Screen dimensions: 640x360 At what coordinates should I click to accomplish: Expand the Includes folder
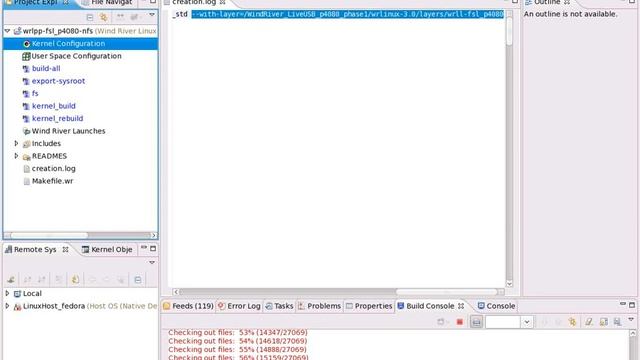16,144
